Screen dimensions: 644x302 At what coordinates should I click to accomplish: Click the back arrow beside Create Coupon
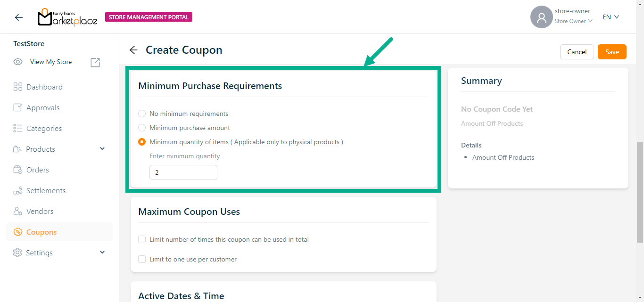point(133,50)
